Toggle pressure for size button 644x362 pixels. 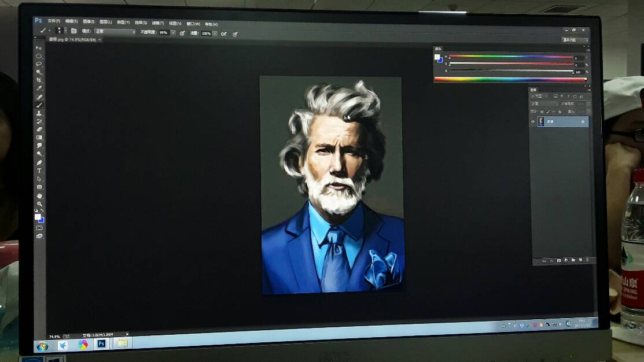235,34
